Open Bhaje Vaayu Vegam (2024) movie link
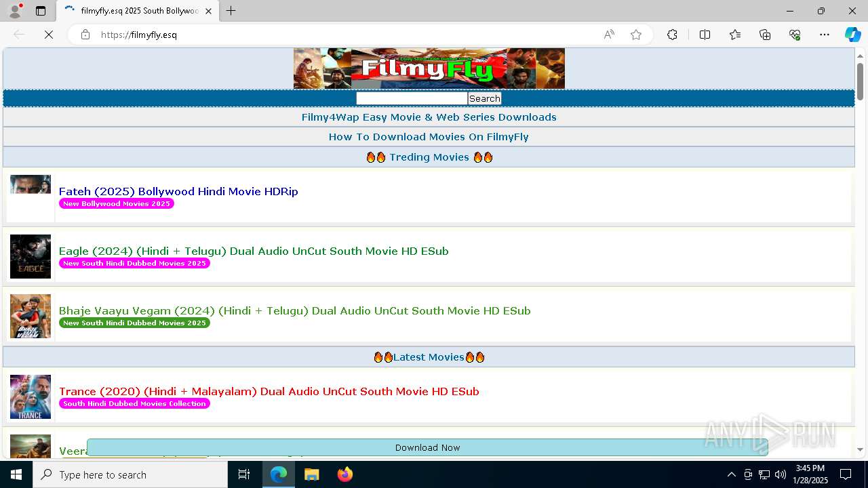Image resolution: width=868 pixels, height=488 pixels. pyautogui.click(x=294, y=311)
